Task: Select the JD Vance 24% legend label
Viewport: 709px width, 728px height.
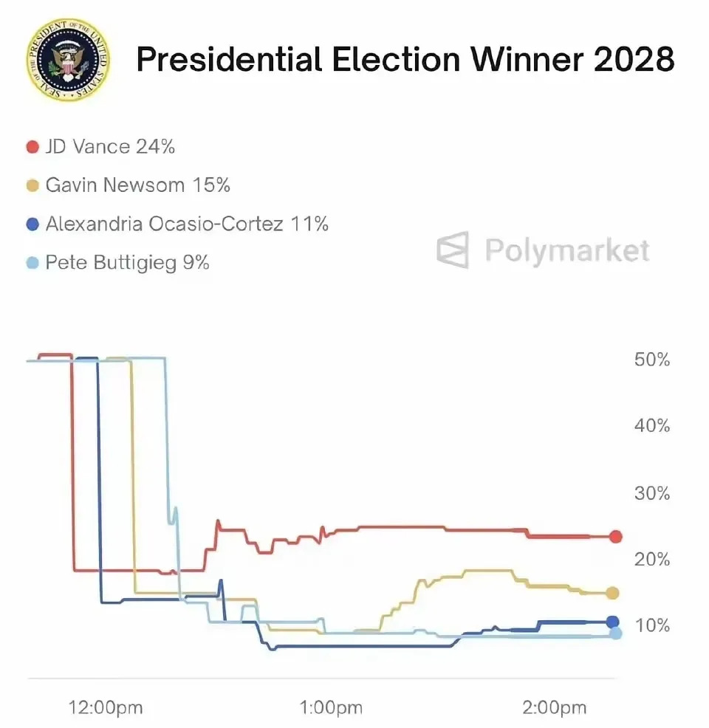Action: coord(110,146)
